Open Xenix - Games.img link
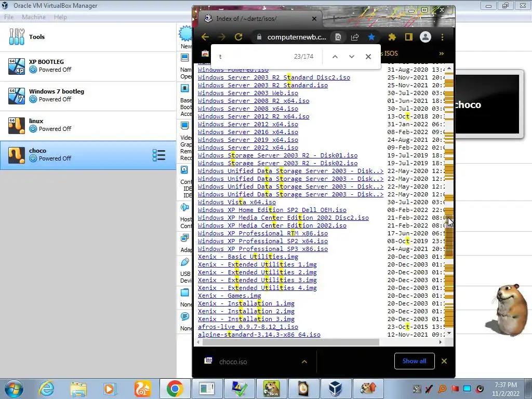The image size is (532, 399). tap(229, 296)
